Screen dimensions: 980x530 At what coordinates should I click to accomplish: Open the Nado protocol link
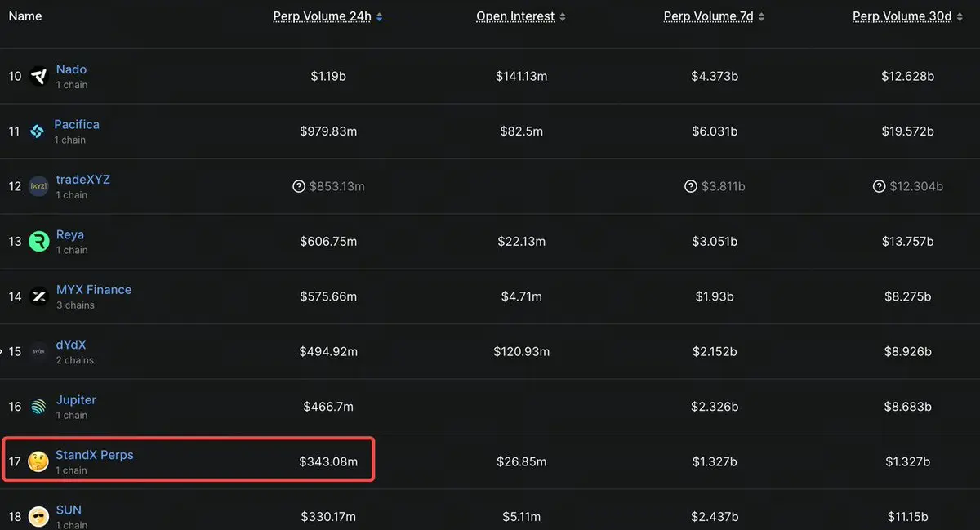(x=71, y=69)
